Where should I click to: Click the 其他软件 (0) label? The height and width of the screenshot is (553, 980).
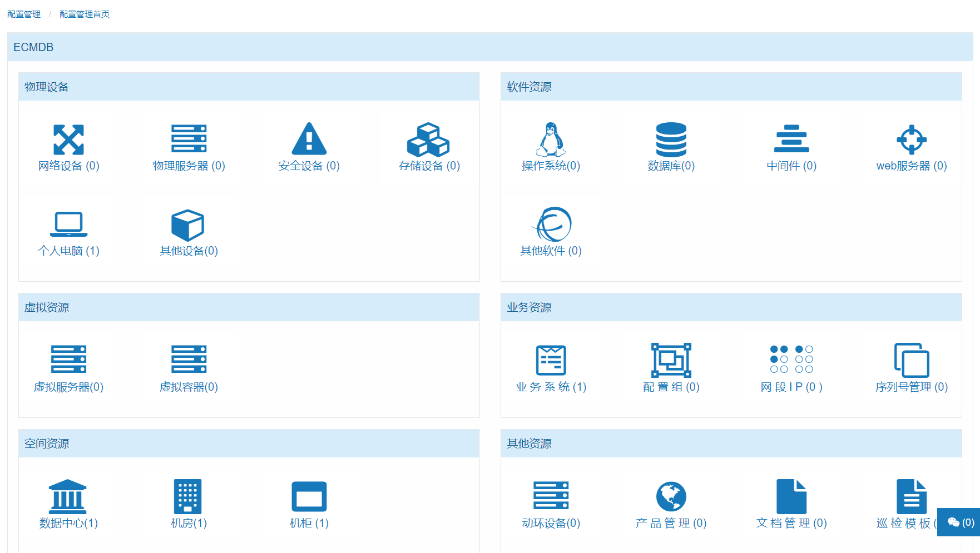pos(551,251)
